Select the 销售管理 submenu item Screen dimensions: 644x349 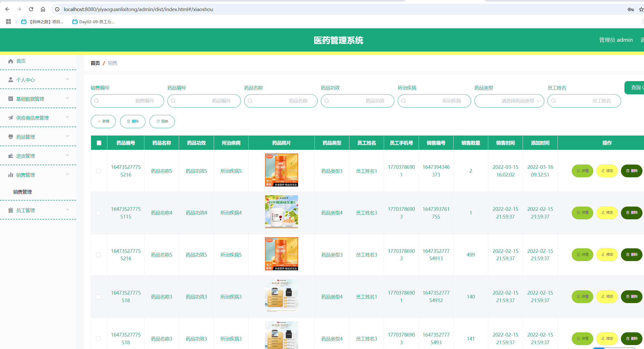pos(22,192)
